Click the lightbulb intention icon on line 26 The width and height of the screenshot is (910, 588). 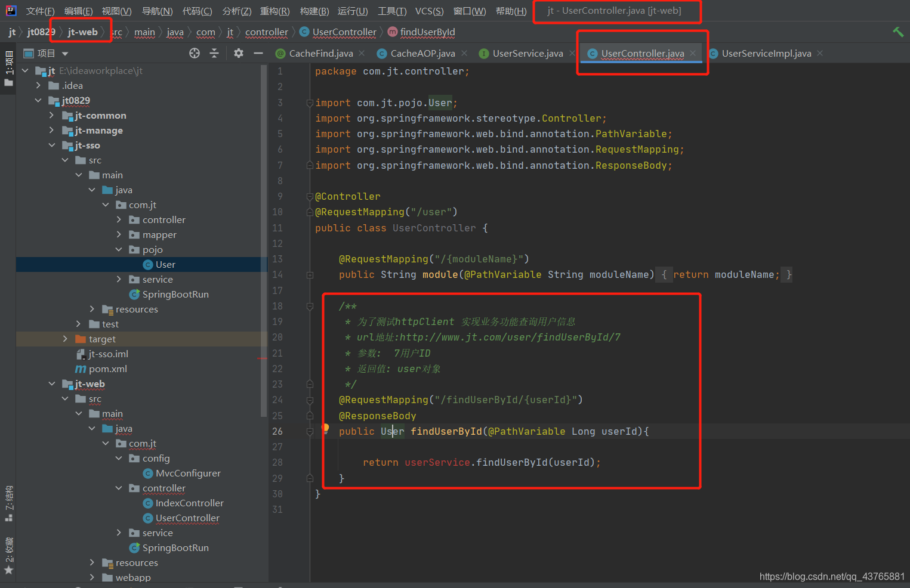coord(325,428)
